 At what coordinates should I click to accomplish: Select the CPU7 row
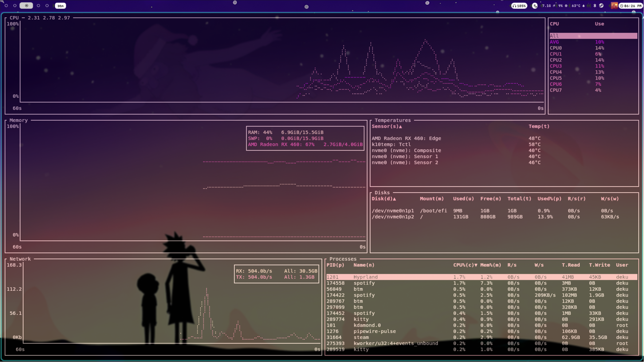[593, 90]
